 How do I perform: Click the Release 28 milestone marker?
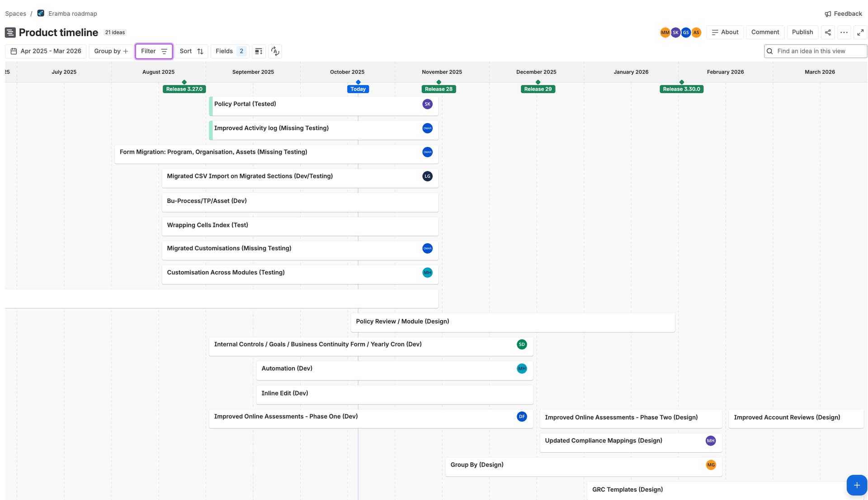[439, 89]
